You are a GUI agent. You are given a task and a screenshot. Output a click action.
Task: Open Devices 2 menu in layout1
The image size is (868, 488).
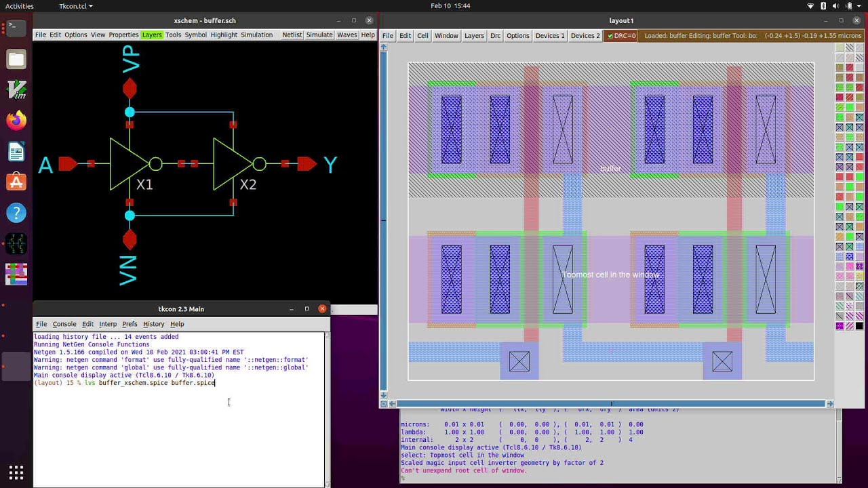tap(585, 36)
